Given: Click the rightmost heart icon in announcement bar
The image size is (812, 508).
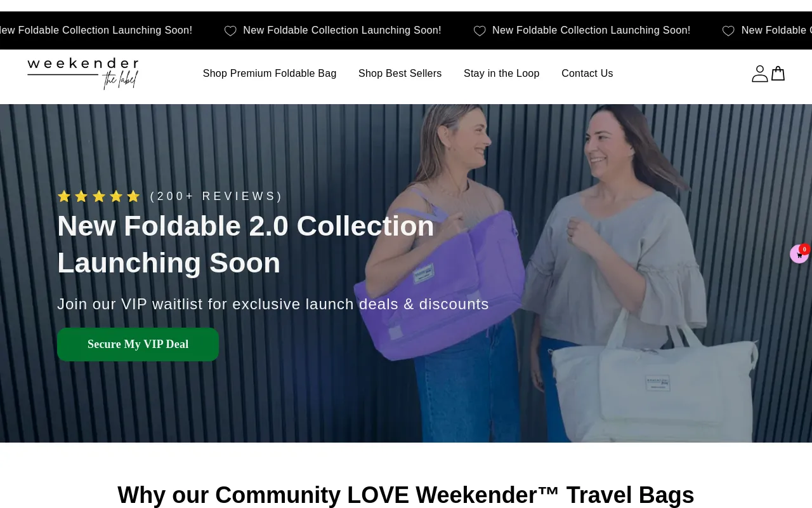Looking at the screenshot, I should pyautogui.click(x=728, y=30).
